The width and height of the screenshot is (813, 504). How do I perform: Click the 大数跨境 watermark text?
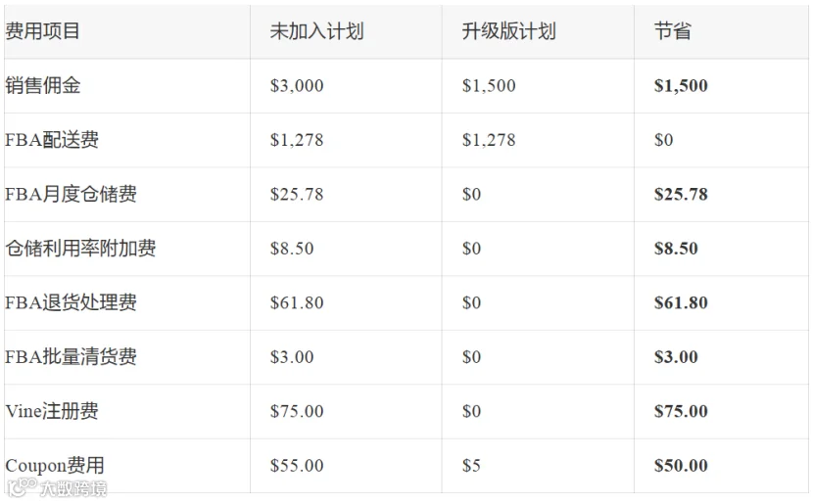(73, 488)
